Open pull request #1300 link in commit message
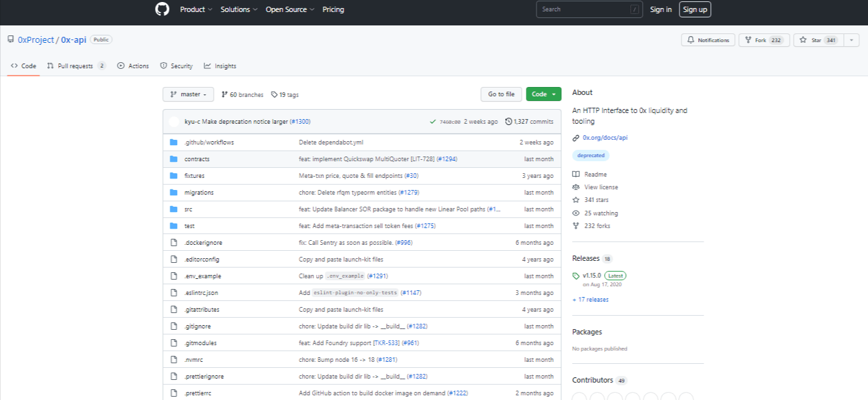 (300, 122)
